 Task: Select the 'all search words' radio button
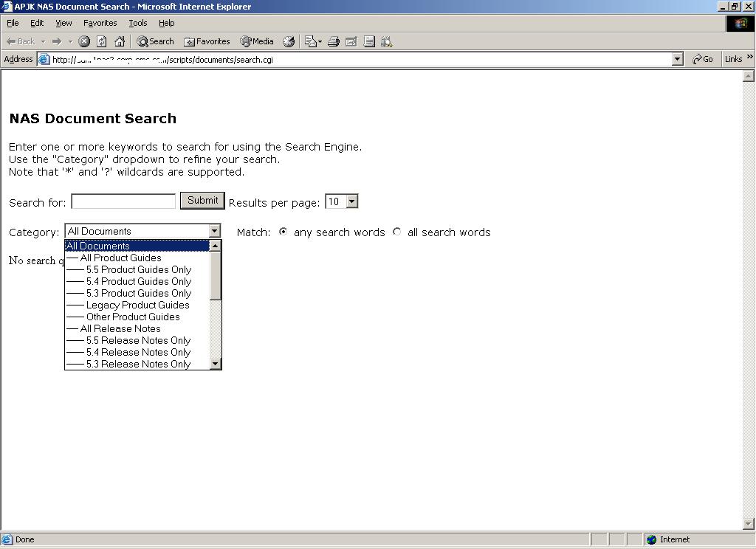[396, 232]
